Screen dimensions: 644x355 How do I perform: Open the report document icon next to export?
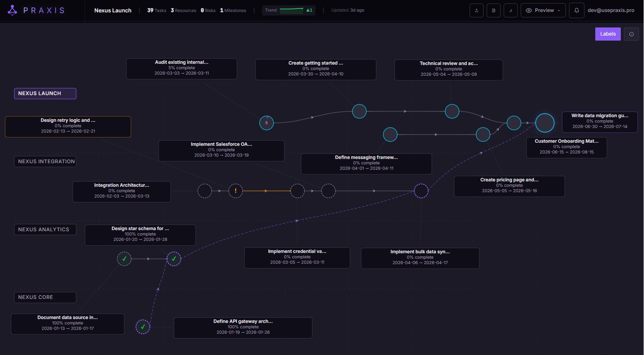pos(493,10)
